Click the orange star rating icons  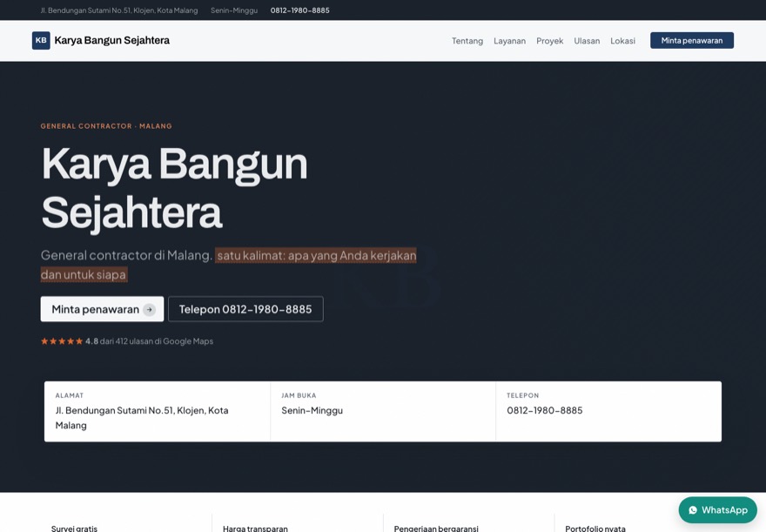62,341
